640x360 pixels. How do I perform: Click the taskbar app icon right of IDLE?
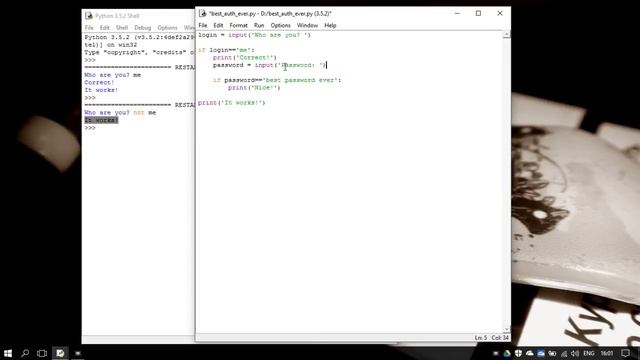click(x=78, y=353)
